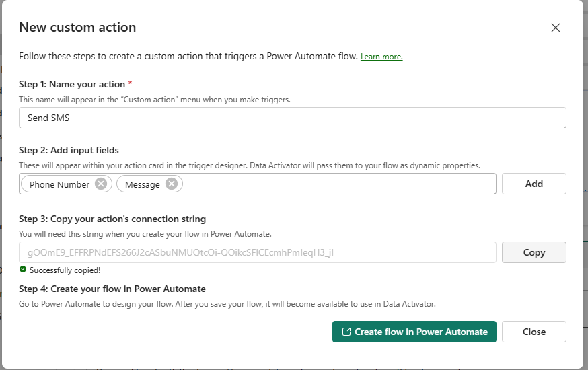Close the dialog using Close button

point(534,332)
